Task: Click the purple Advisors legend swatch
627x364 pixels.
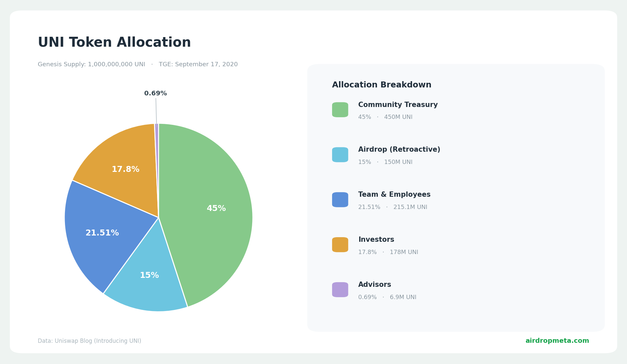Action: [340, 290]
